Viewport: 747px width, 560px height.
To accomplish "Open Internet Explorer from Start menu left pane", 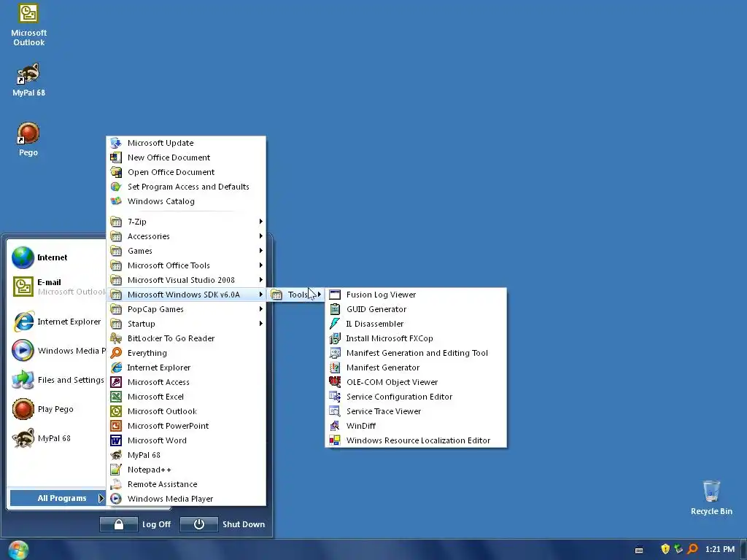I will pos(56,322).
